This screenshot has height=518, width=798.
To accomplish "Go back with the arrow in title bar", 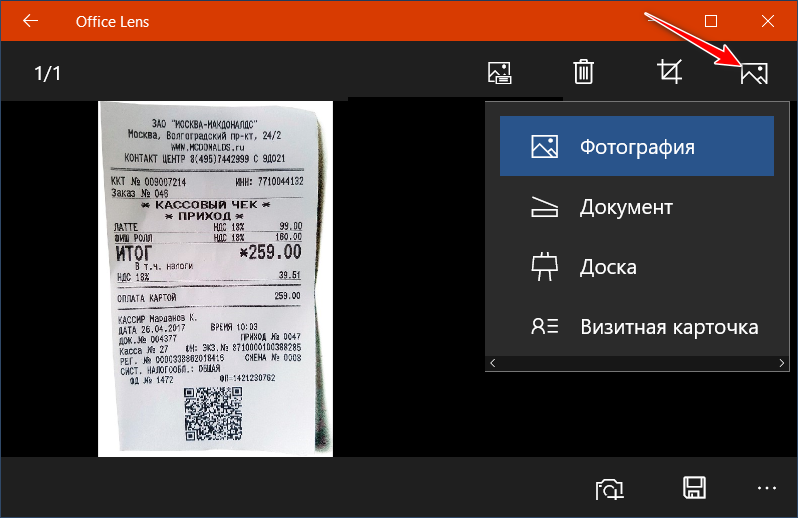I will click(31, 21).
